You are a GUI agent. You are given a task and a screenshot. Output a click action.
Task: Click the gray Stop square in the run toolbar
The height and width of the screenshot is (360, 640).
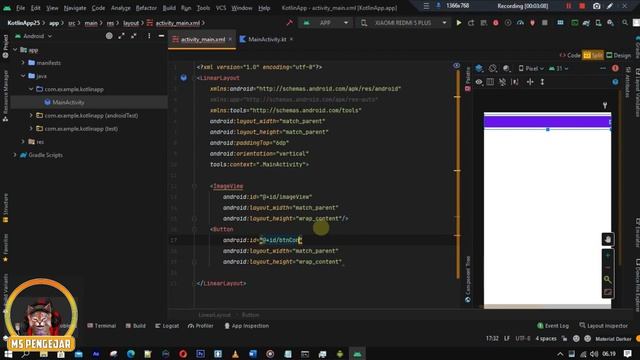(x=544, y=23)
